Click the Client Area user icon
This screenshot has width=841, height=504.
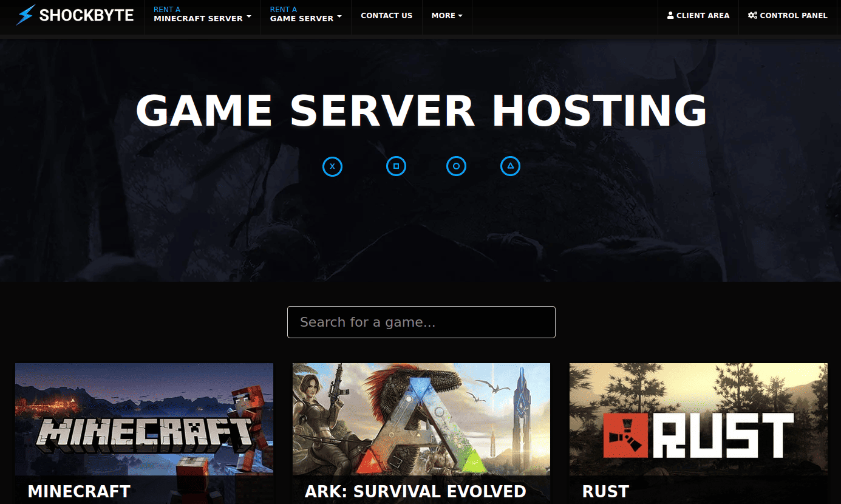[670, 16]
